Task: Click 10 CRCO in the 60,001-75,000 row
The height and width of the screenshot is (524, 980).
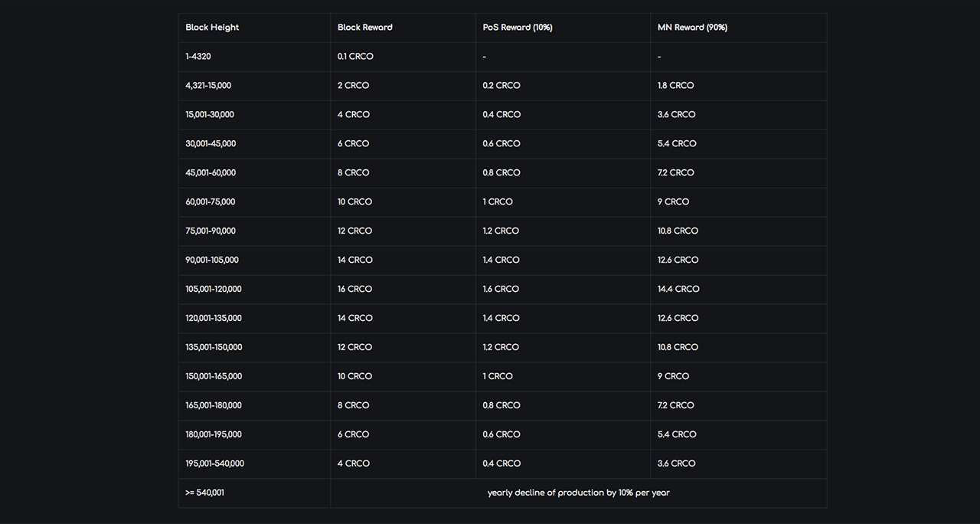Action: 403,202
